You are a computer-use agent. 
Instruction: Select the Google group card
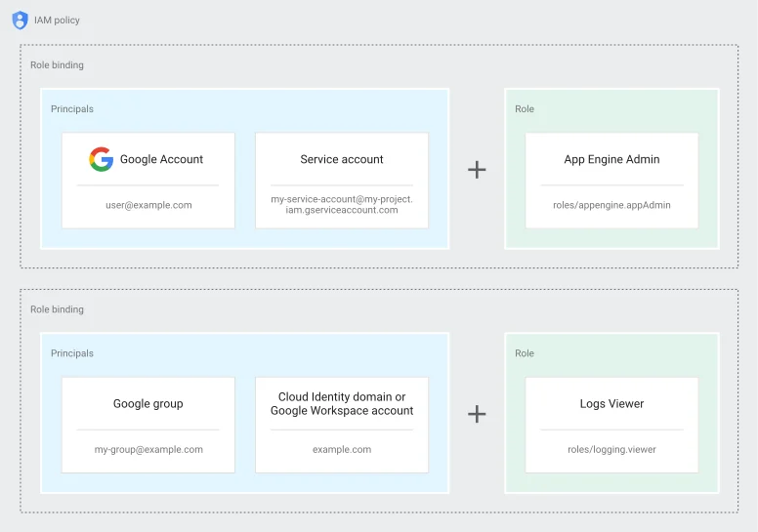(x=148, y=425)
